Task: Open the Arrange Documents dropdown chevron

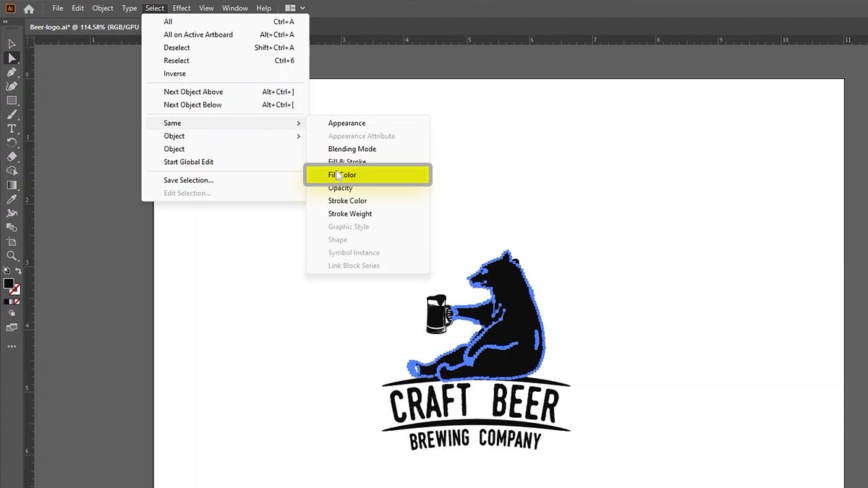Action: point(302,8)
